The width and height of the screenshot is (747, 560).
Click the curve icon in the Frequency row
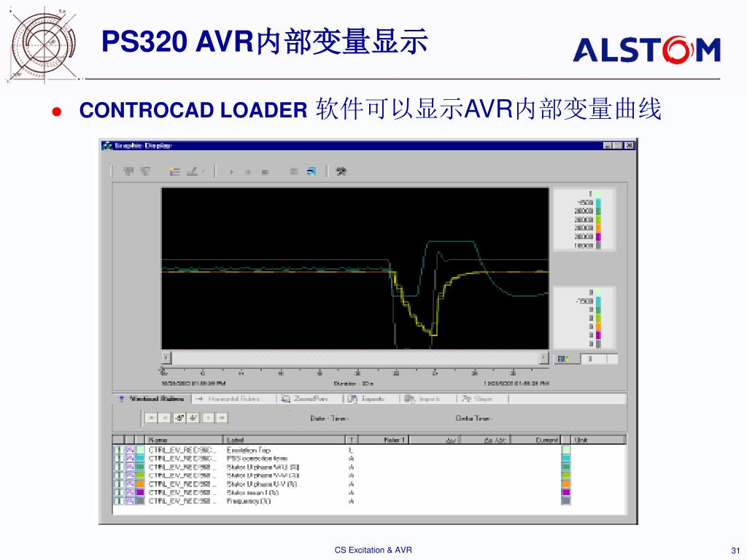pyautogui.click(x=130, y=502)
